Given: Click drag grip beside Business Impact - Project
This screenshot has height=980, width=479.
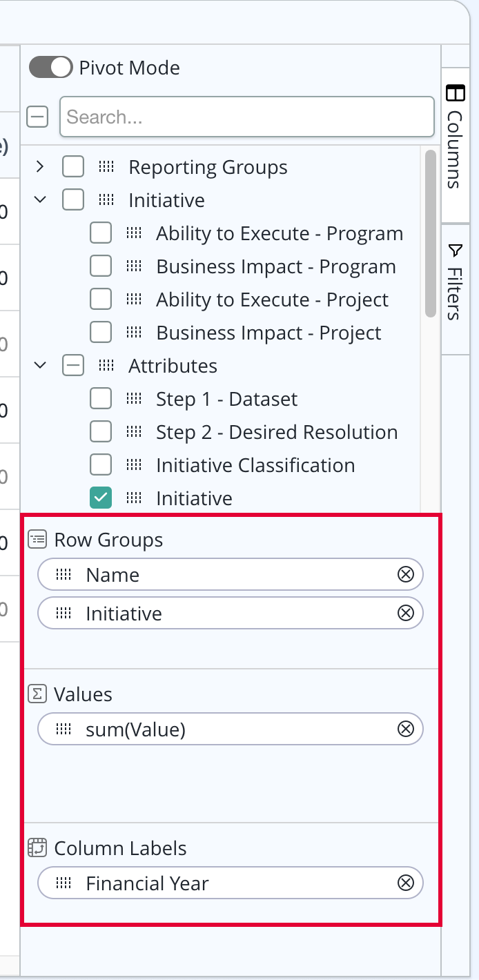Looking at the screenshot, I should (x=134, y=333).
